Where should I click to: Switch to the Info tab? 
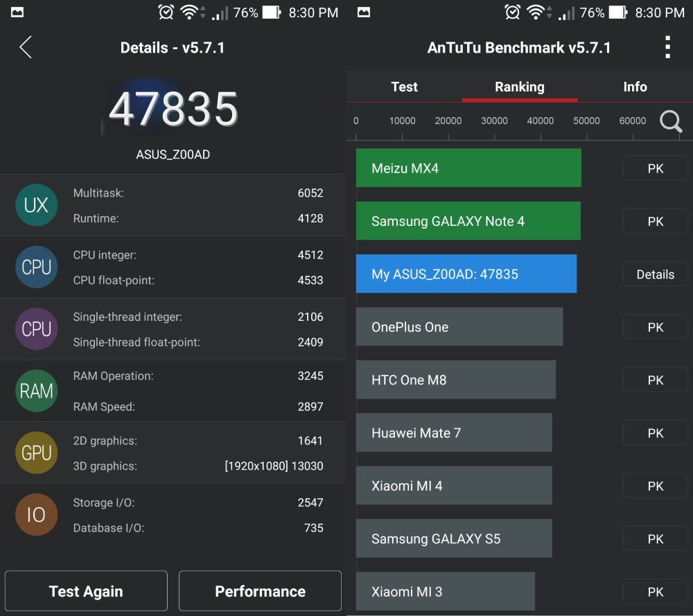(x=635, y=87)
